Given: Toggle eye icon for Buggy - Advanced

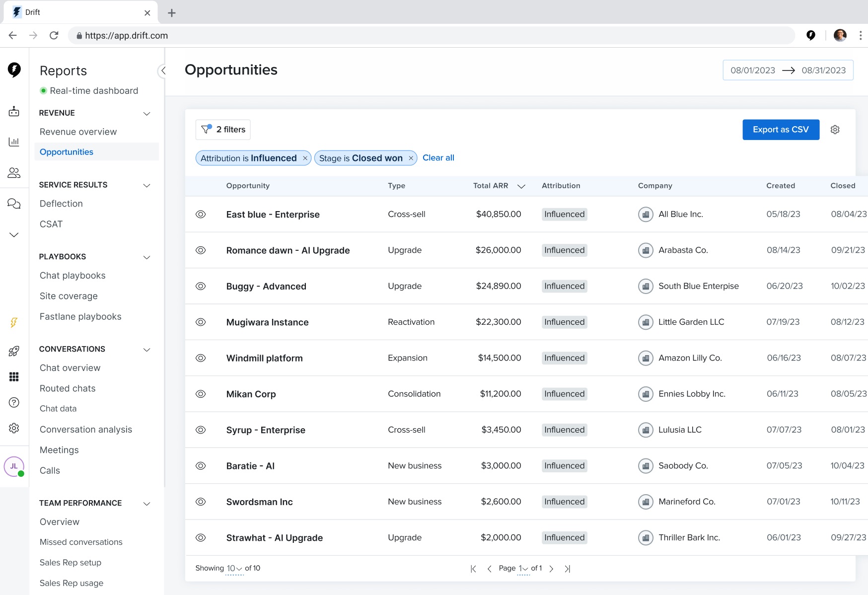Looking at the screenshot, I should click(201, 286).
